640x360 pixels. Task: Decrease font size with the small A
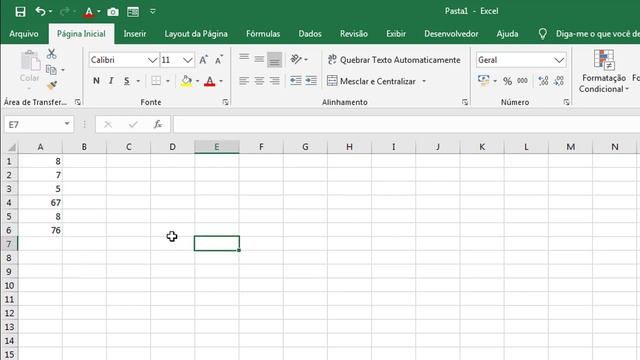point(219,60)
